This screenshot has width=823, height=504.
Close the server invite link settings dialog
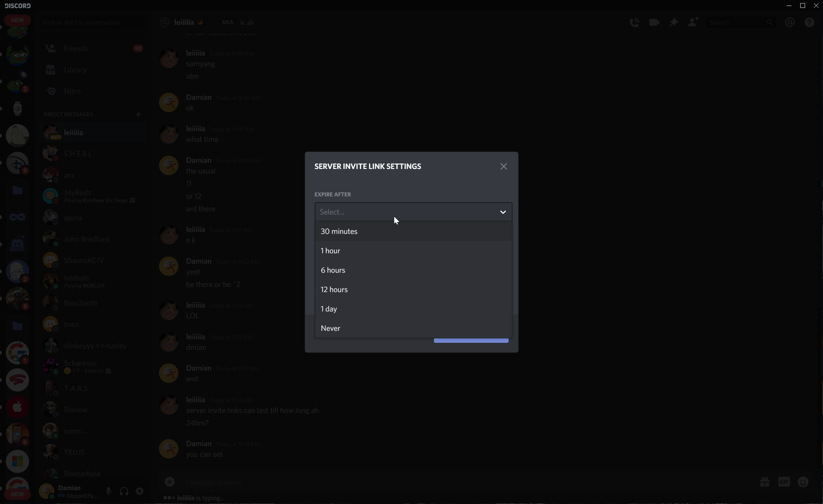point(503,166)
